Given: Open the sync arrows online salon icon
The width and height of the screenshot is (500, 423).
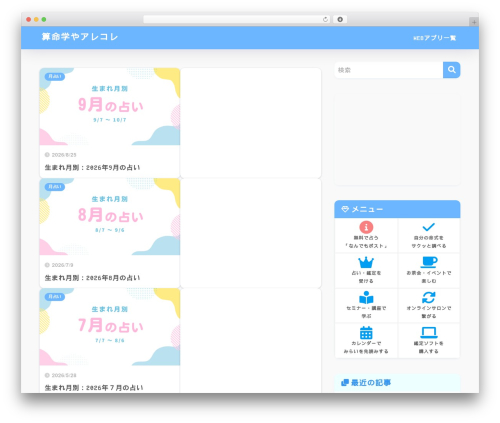Looking at the screenshot, I should click(429, 297).
